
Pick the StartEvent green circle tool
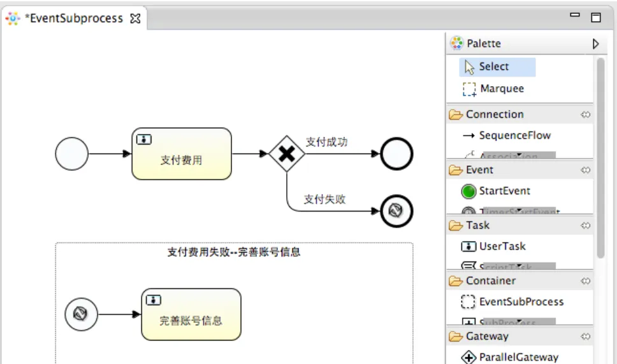496,191
